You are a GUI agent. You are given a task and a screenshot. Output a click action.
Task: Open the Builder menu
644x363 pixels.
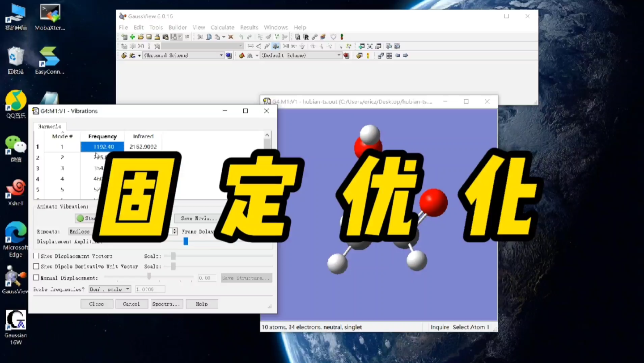pyautogui.click(x=178, y=27)
